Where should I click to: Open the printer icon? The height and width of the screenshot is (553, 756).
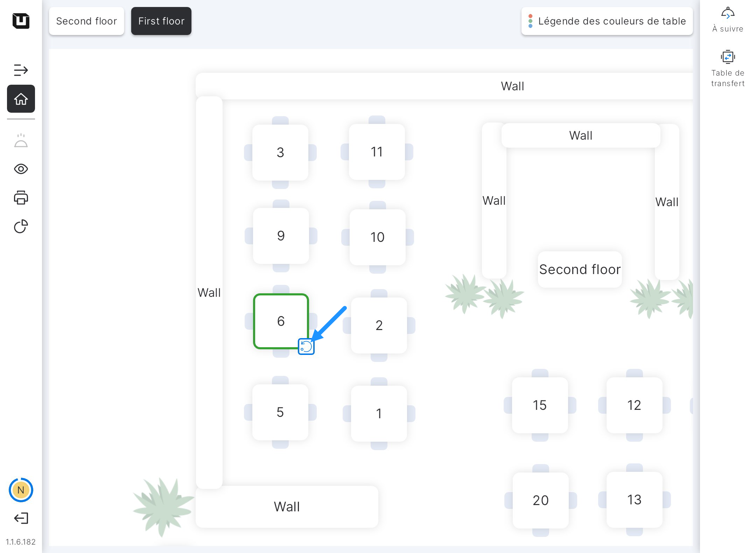coord(21,198)
